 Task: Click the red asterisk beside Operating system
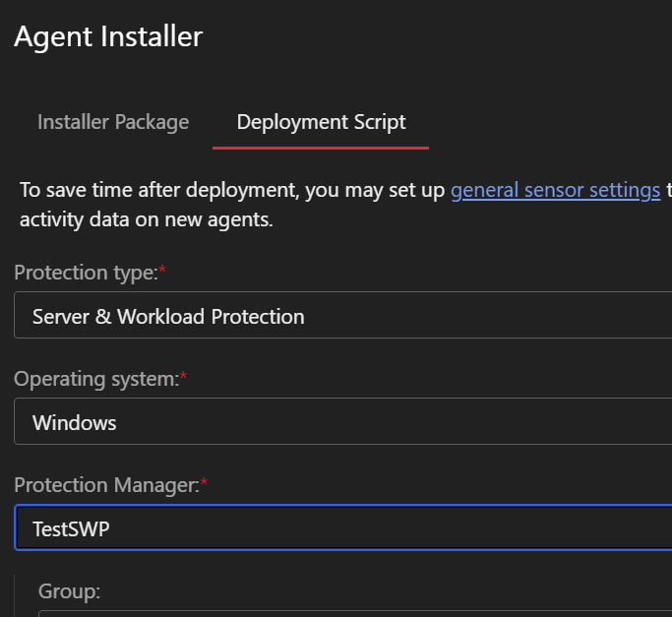click(182, 377)
